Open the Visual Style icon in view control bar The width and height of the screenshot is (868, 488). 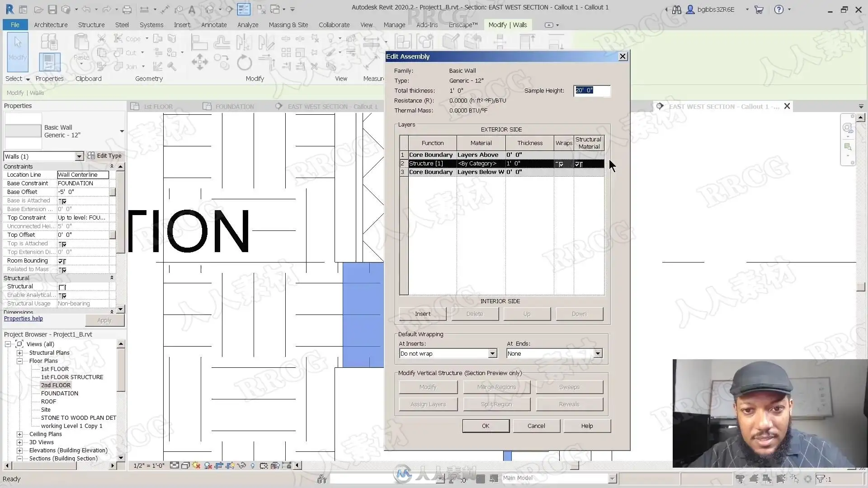pyautogui.click(x=185, y=465)
